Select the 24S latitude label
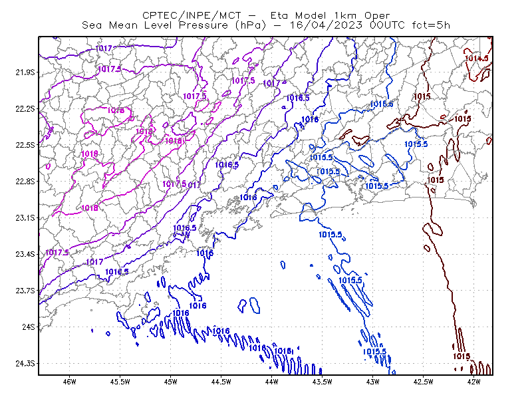 pyautogui.click(x=29, y=327)
